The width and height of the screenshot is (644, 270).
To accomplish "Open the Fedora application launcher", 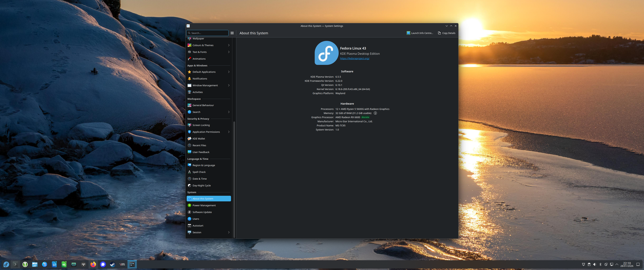I will 6,264.
